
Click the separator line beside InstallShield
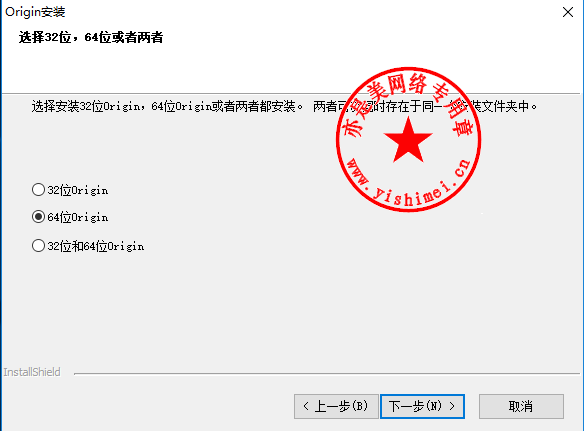coord(327,373)
